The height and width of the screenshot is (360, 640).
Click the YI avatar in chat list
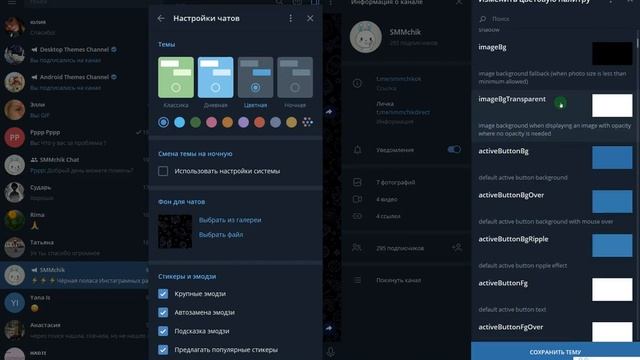(x=15, y=303)
